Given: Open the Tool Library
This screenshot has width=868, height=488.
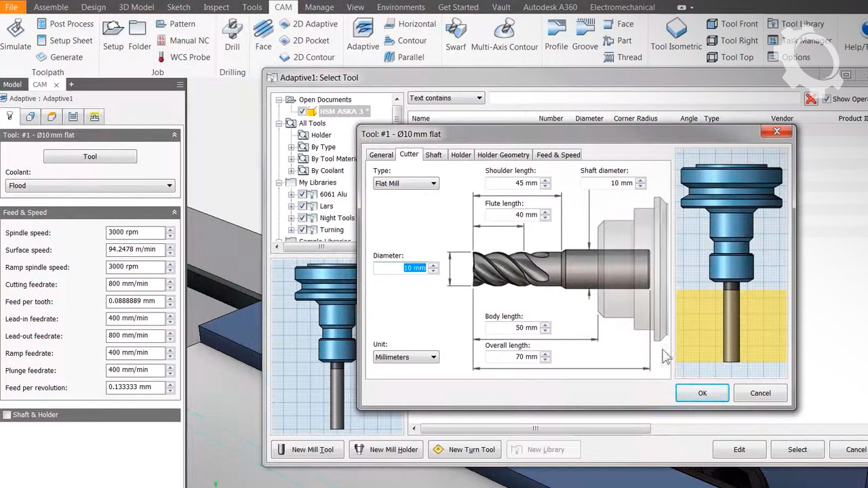Looking at the screenshot, I should [x=796, y=24].
